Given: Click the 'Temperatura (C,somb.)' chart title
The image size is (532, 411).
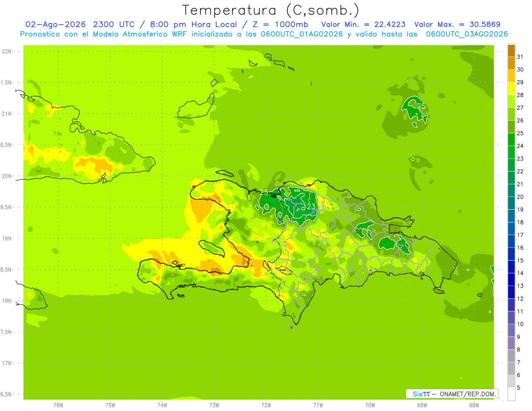Looking at the screenshot, I should 271,10.
